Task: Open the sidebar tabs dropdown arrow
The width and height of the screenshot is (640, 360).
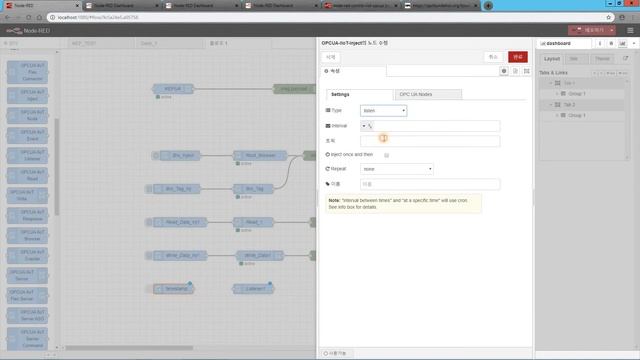Action: tap(634, 43)
